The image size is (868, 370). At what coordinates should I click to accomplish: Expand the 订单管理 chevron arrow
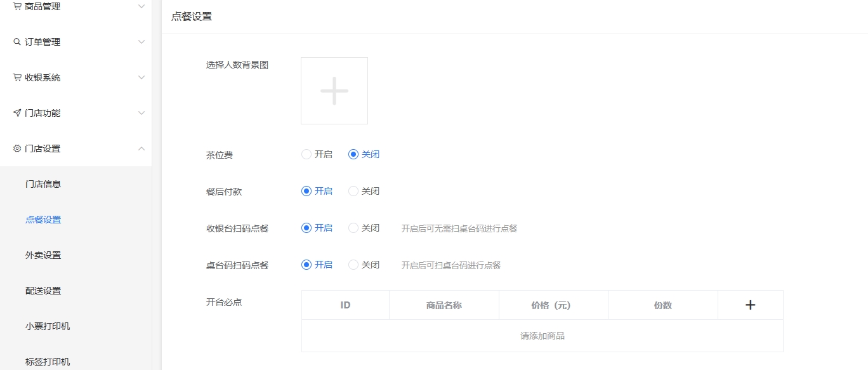(141, 42)
